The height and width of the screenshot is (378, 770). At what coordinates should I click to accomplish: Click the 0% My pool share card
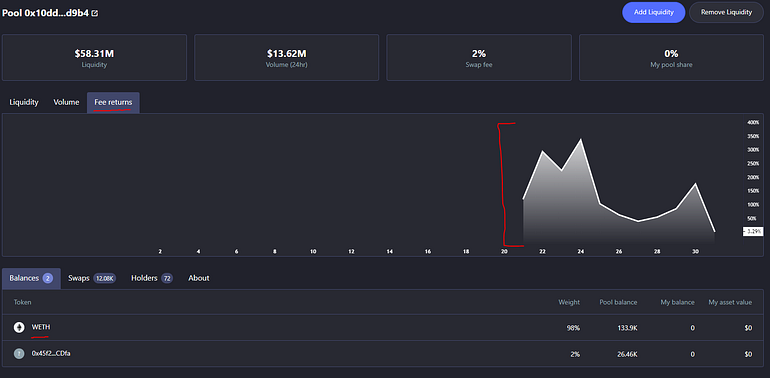[x=671, y=57]
